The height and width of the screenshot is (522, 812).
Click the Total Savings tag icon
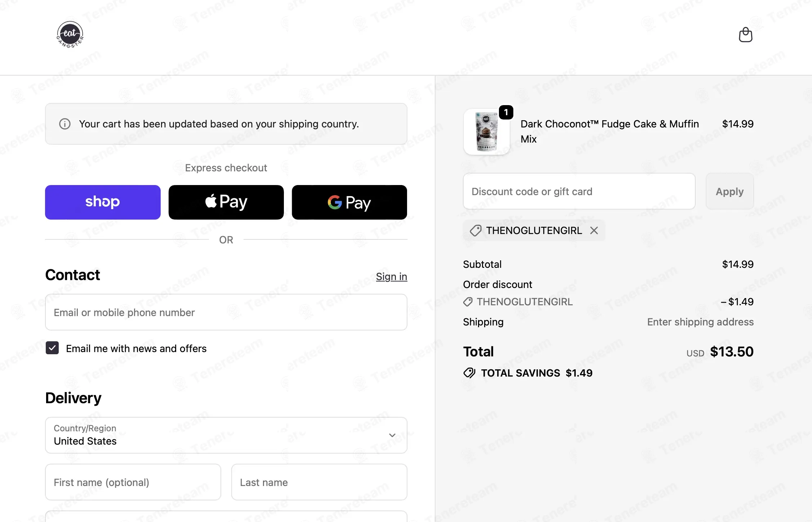469,373
